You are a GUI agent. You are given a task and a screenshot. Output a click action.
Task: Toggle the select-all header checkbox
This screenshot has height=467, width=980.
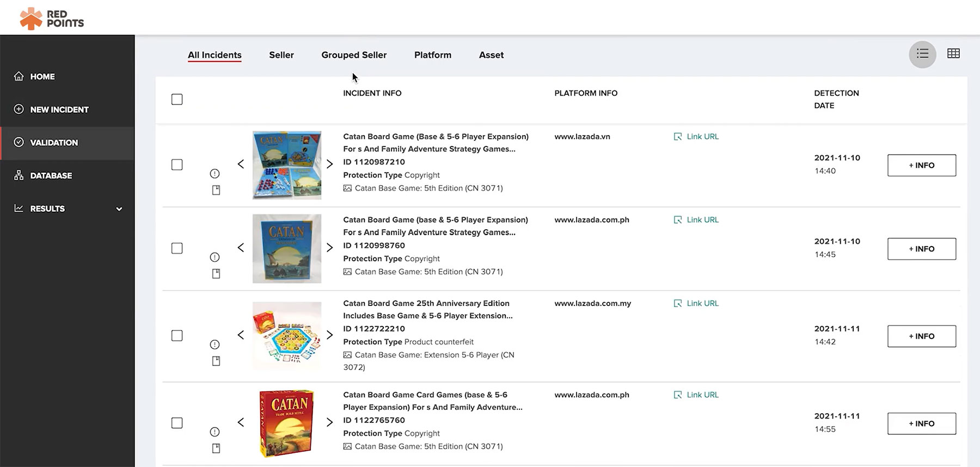tap(177, 99)
